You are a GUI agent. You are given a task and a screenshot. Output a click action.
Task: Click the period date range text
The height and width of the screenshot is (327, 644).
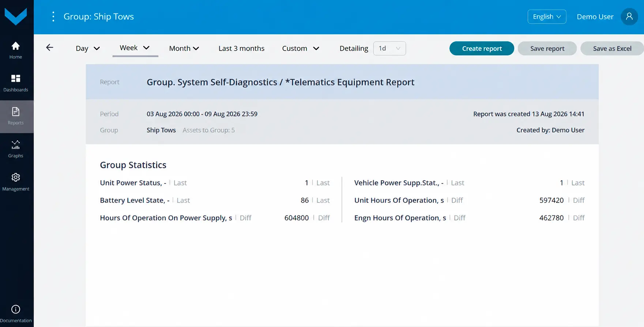point(202,114)
